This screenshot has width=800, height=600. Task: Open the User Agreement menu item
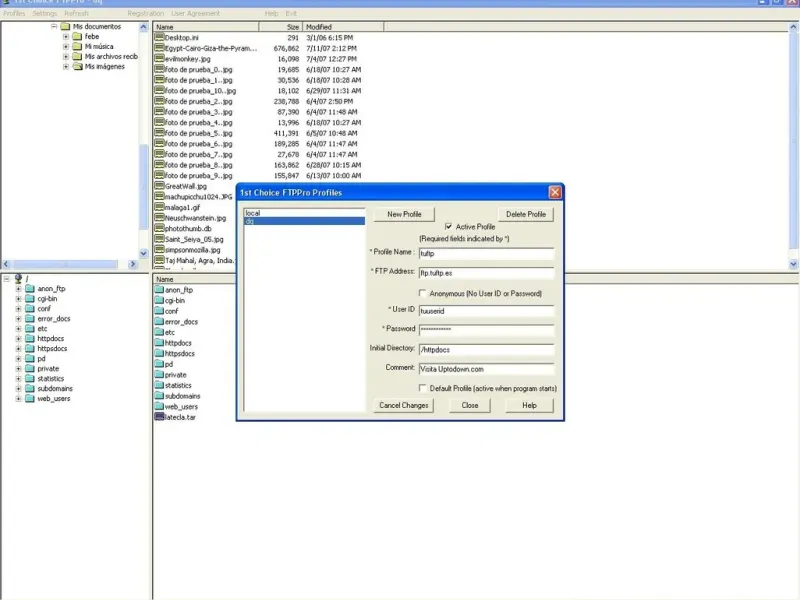pos(195,13)
